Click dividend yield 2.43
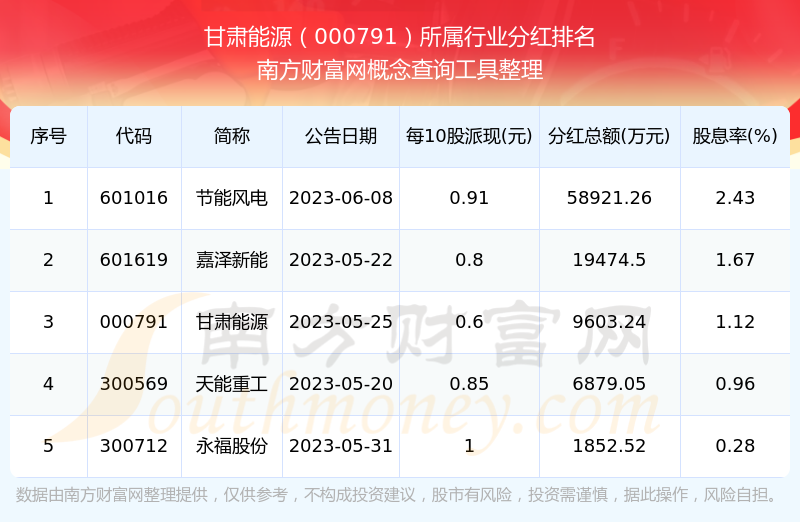This screenshot has height=522, width=800. click(735, 198)
